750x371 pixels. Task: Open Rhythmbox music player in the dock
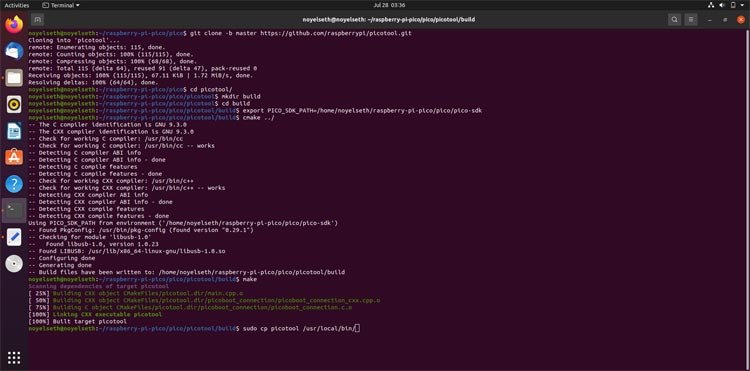click(14, 104)
